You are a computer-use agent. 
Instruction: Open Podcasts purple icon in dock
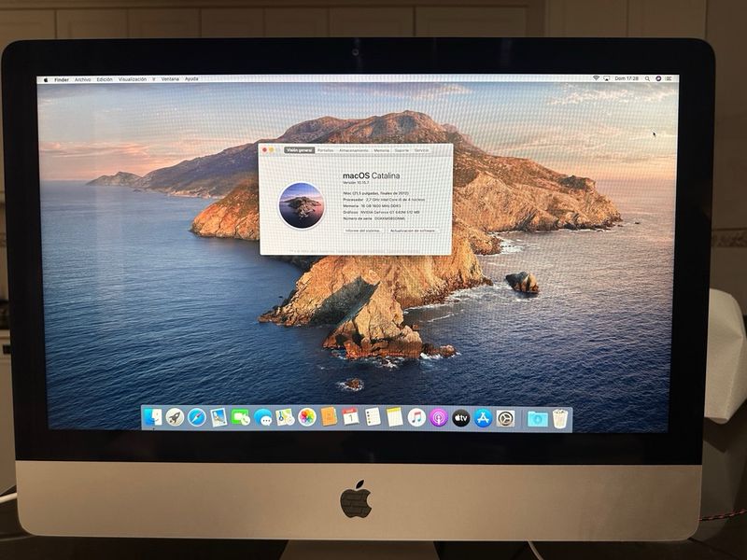(x=439, y=418)
